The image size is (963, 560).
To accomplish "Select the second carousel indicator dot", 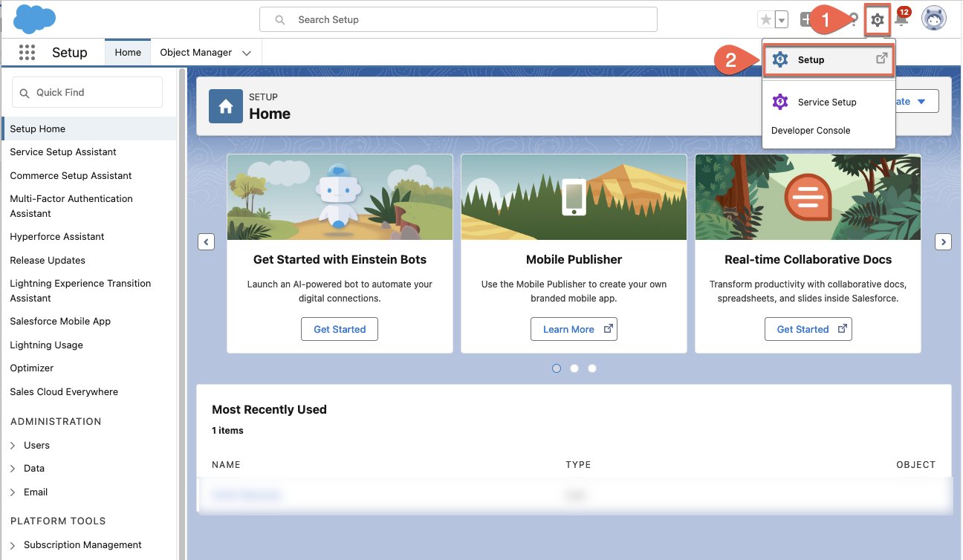I will tap(574, 368).
